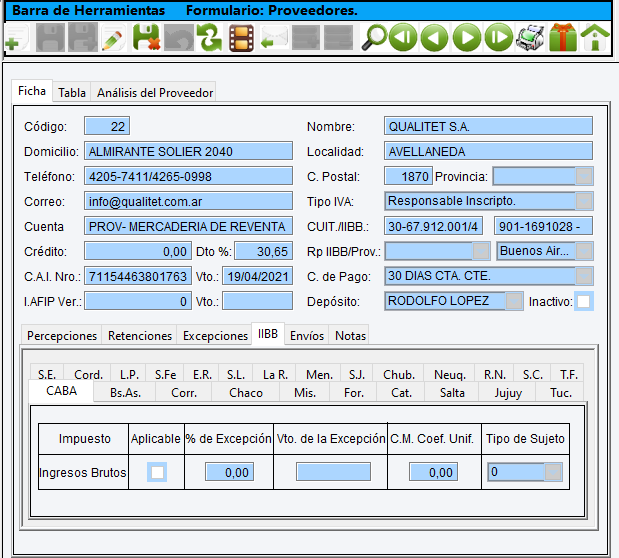Click the Nombre field QUALITET S.A.

pyautogui.click(x=488, y=126)
